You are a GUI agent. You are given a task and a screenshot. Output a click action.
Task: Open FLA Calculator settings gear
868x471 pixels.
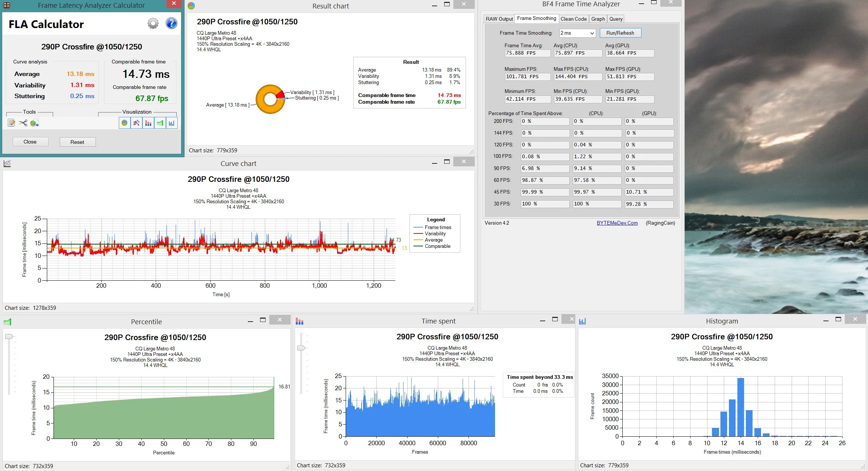point(153,24)
